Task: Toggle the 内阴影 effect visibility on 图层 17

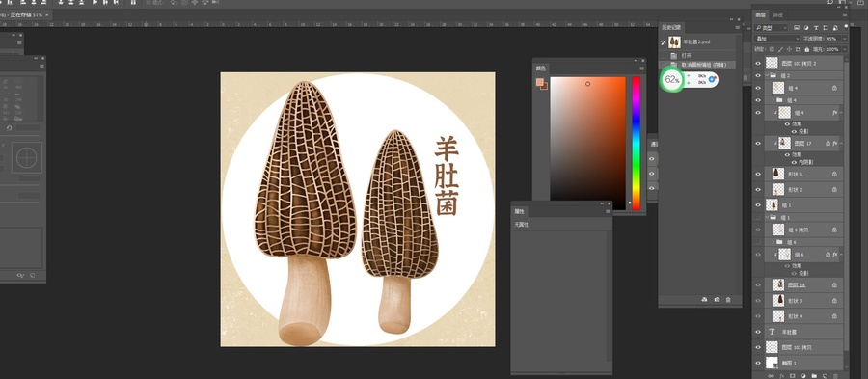Action: pyautogui.click(x=795, y=163)
